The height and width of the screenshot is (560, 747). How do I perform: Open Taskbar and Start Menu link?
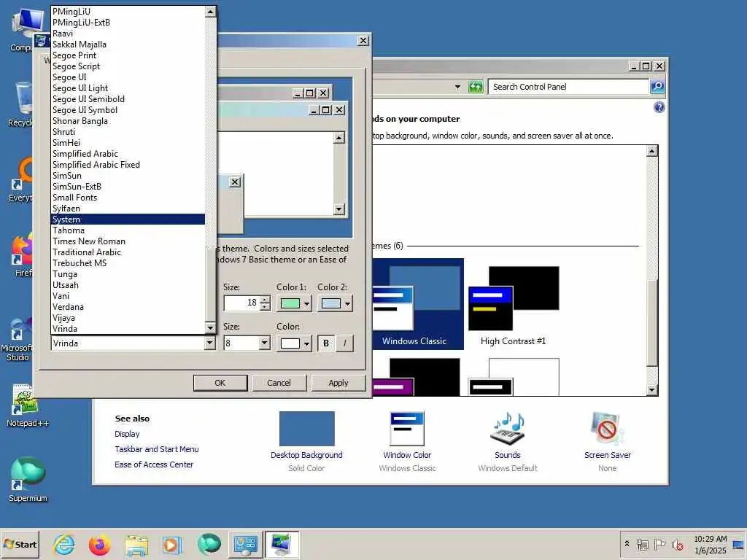click(157, 449)
